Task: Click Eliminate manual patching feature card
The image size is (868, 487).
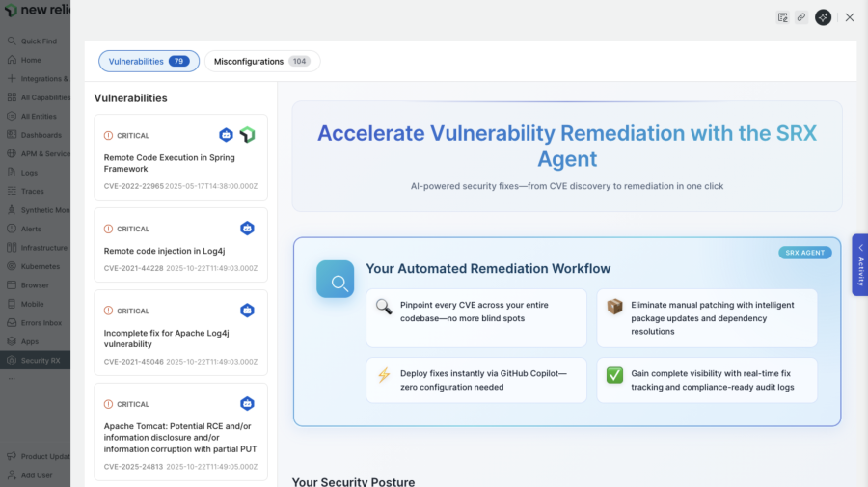Action: (707, 318)
